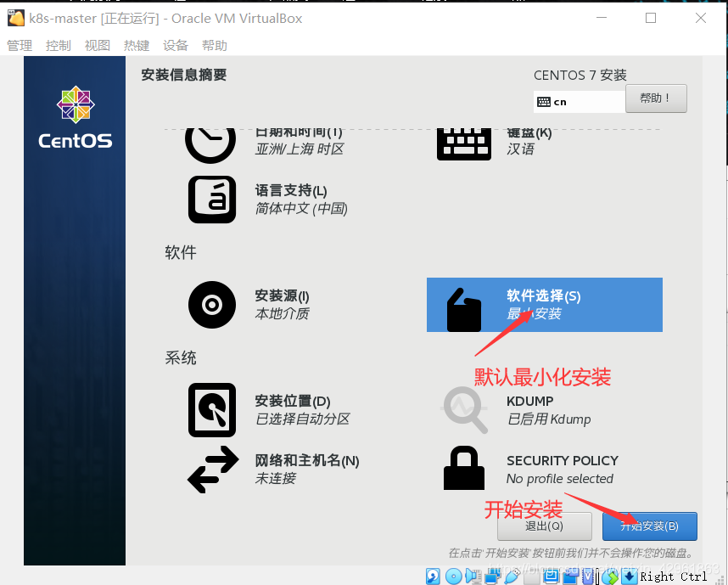The height and width of the screenshot is (585, 728).
Task: Click 已选择自动分区 partition text
Action: pyautogui.click(x=303, y=419)
